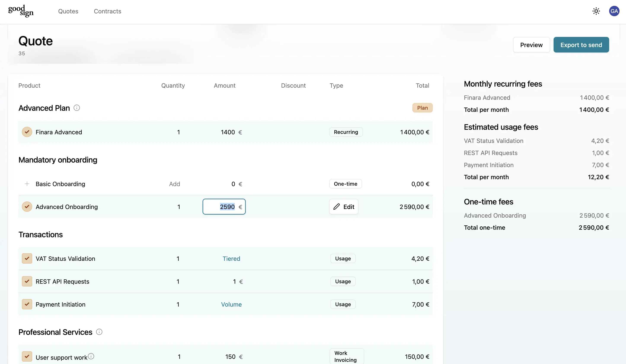The image size is (626, 364).
Task: Open the quote Preview
Action: 531,45
